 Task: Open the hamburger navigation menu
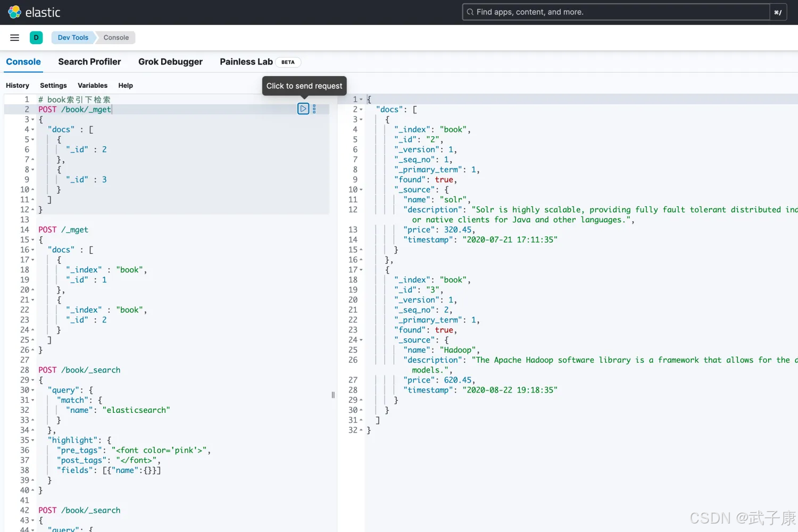point(15,38)
